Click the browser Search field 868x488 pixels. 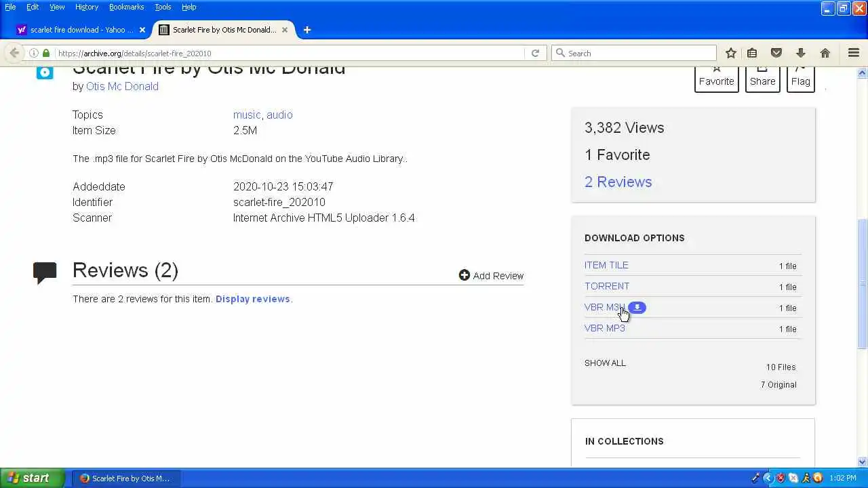634,53
